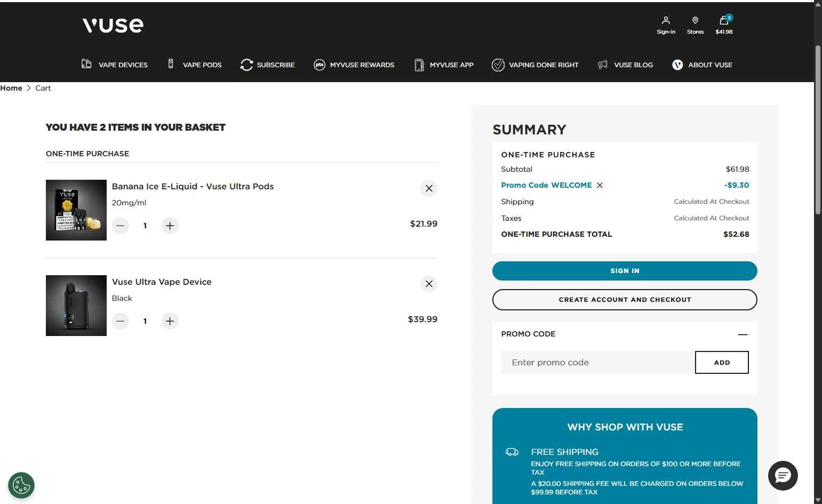The width and height of the screenshot is (822, 504).
Task: Open Vuse Ultra device product thumbnail
Action: click(x=76, y=306)
